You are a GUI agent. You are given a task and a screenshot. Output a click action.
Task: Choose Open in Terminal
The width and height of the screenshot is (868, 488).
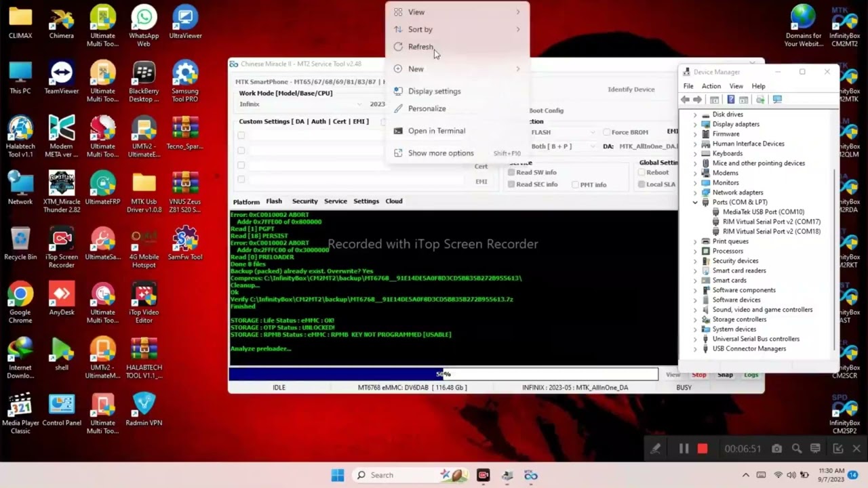point(458,131)
